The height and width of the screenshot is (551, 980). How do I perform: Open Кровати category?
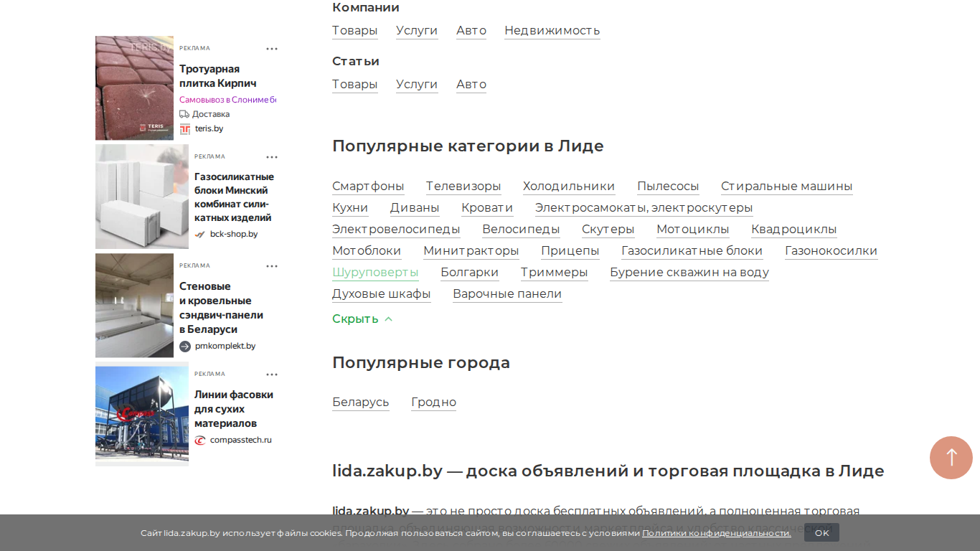pos(487,208)
